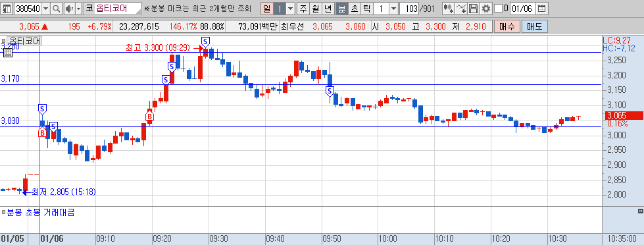Click the 23,287,615 volume value
The width and height of the screenshot is (644, 245).
tap(139, 27)
